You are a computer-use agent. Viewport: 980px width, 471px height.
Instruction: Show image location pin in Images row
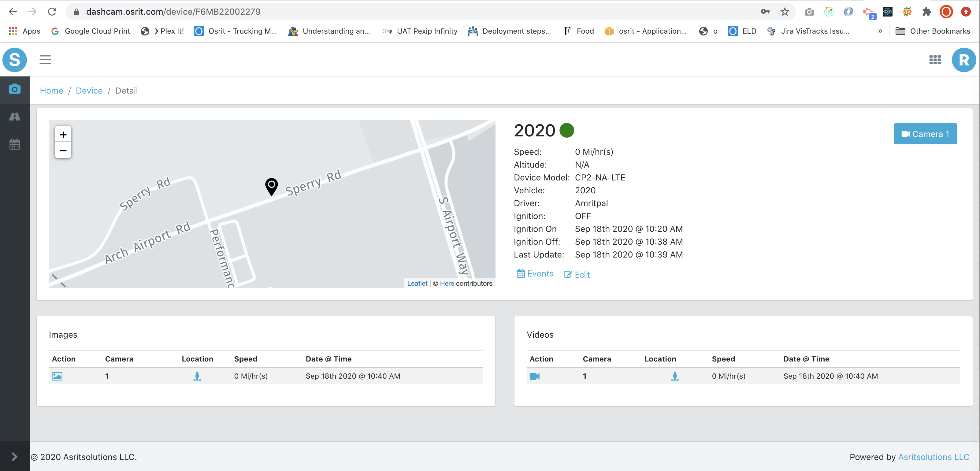197,376
